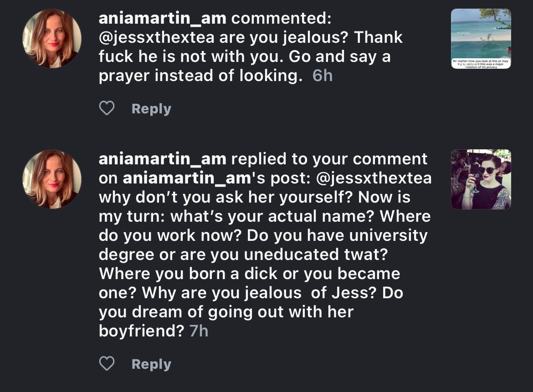Open profile picture beside the 'commented' notification
Image resolution: width=533 pixels, height=392 pixels.
click(x=52, y=38)
